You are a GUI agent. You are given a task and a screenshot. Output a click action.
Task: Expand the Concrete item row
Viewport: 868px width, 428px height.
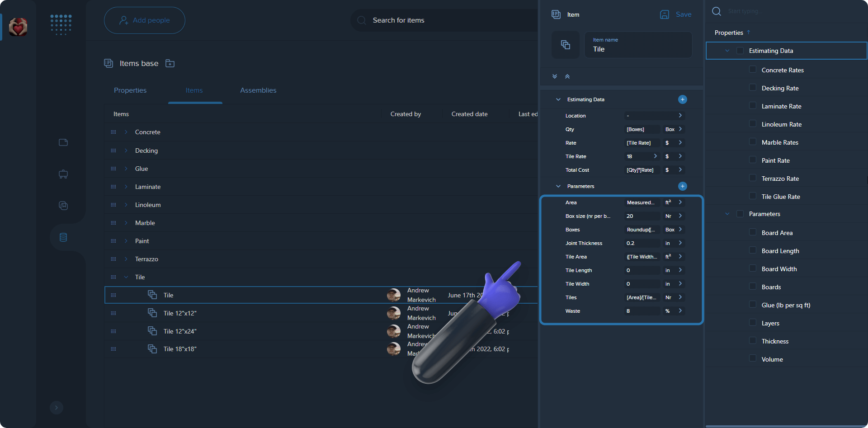click(x=126, y=132)
